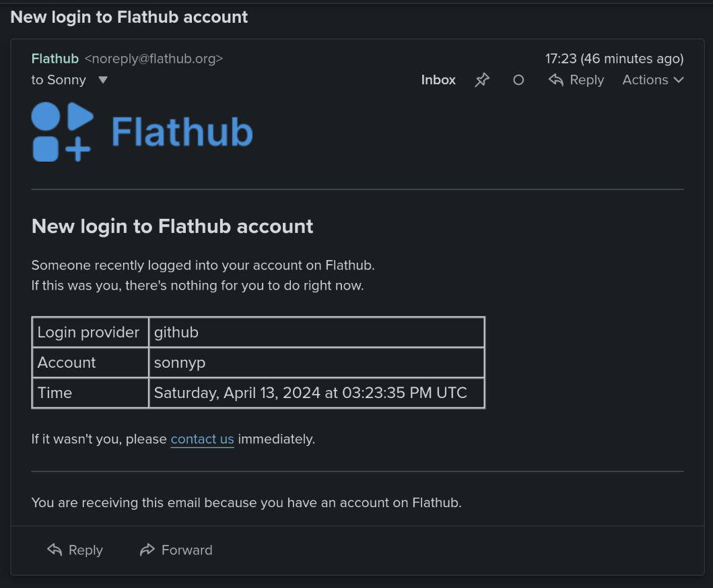Image resolution: width=713 pixels, height=588 pixels.
Task: Click the Flathub wordmark in the banner
Action: tap(182, 132)
